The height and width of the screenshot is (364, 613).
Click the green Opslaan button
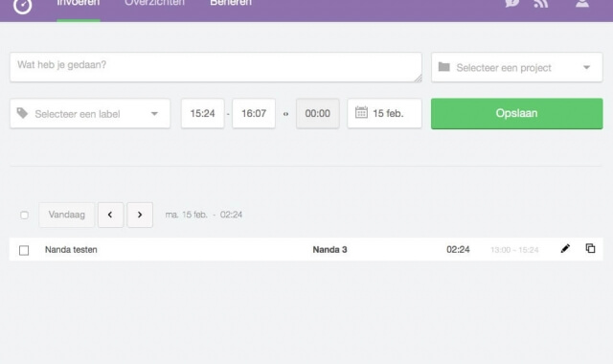point(517,113)
